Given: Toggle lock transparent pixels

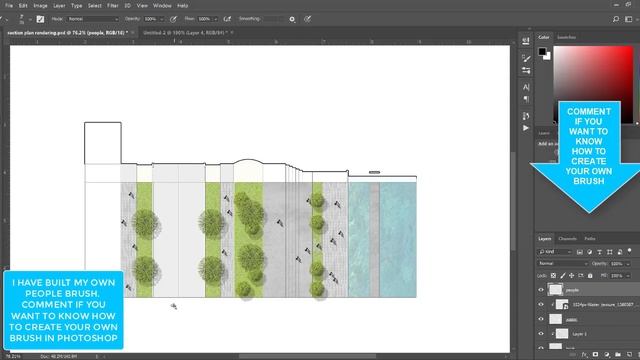Looking at the screenshot, I should pos(553,276).
